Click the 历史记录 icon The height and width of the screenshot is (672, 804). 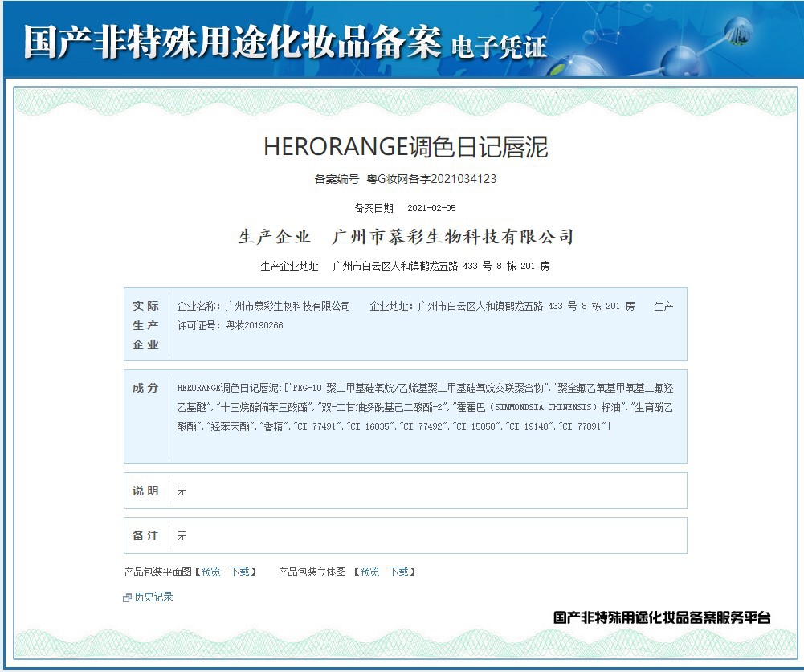tap(127, 597)
